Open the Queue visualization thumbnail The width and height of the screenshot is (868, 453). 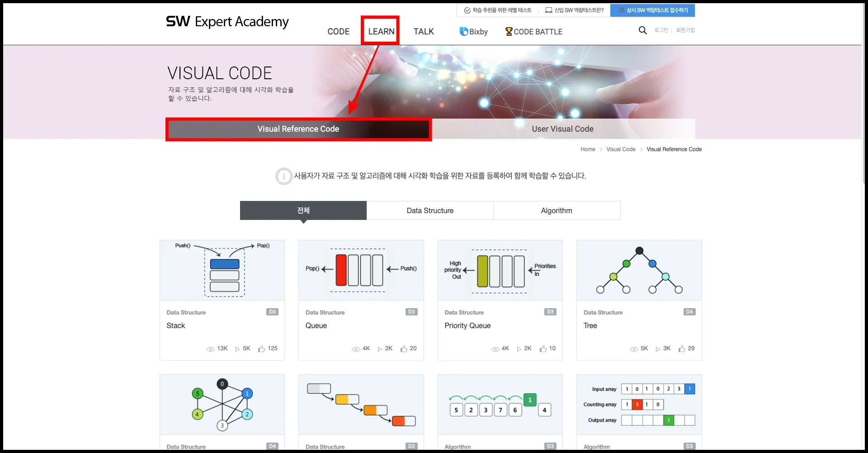361,270
